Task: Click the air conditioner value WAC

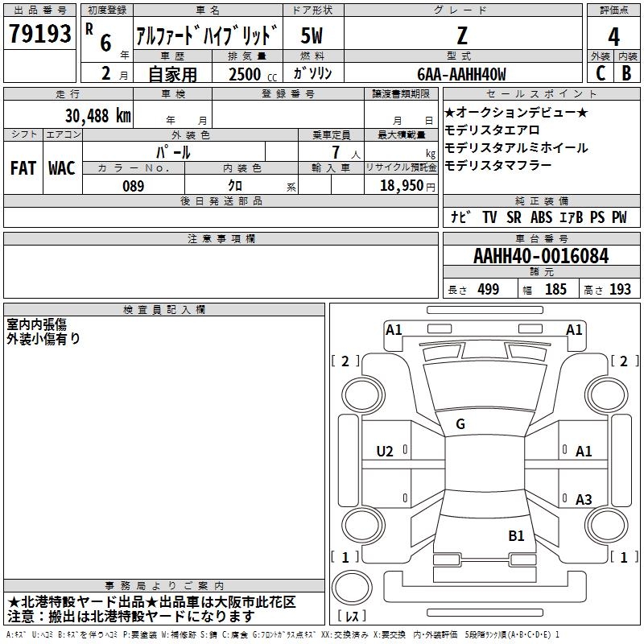Action: (x=62, y=168)
